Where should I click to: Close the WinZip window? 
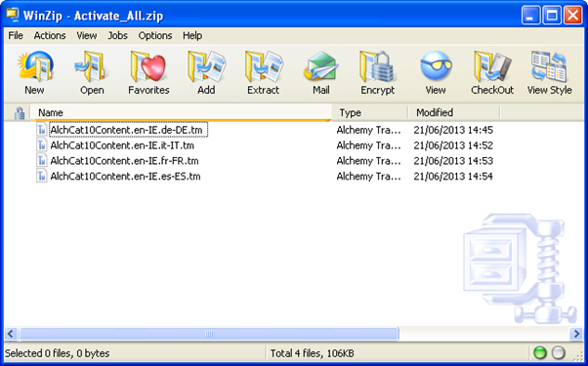point(573,16)
